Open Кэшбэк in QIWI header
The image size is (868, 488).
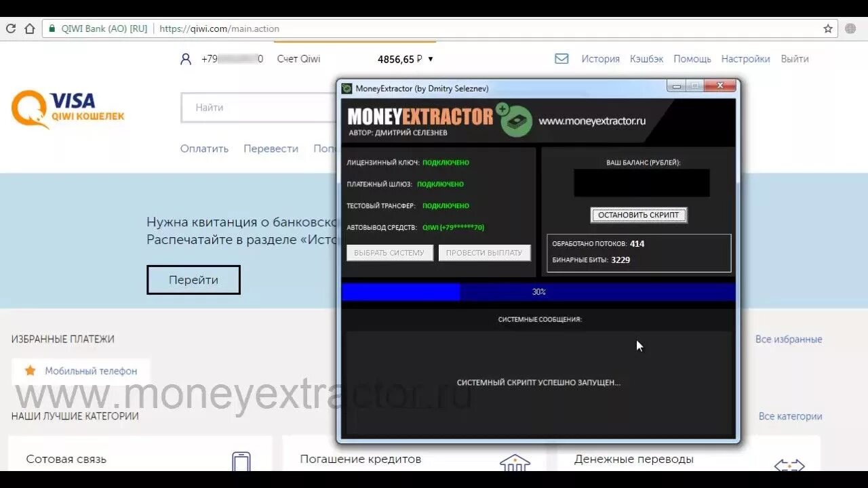pyautogui.click(x=646, y=59)
